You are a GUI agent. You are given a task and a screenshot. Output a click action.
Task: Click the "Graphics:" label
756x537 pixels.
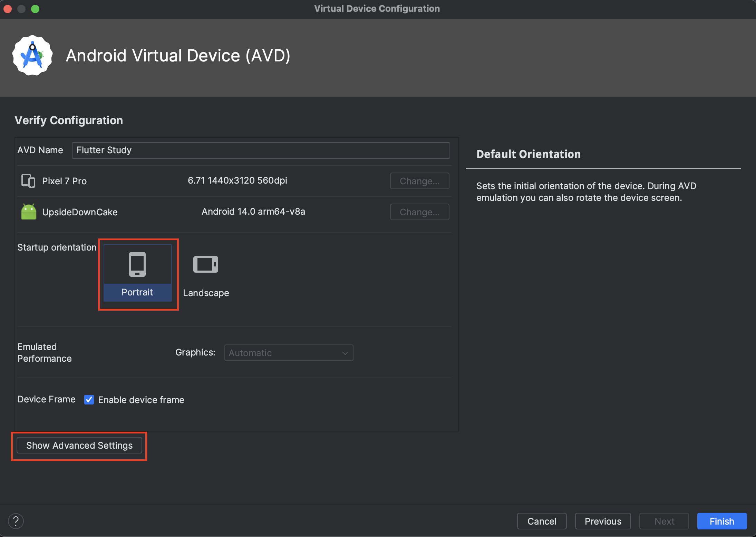(195, 352)
